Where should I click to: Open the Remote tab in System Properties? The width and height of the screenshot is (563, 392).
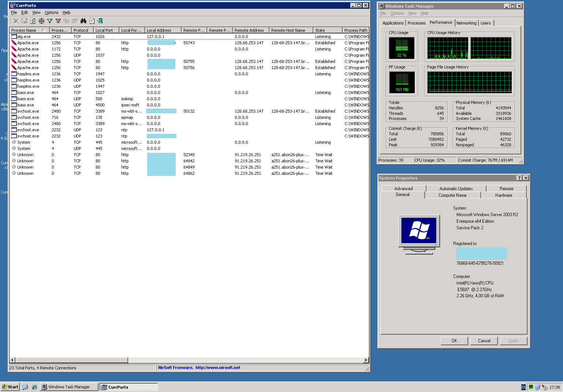point(507,189)
